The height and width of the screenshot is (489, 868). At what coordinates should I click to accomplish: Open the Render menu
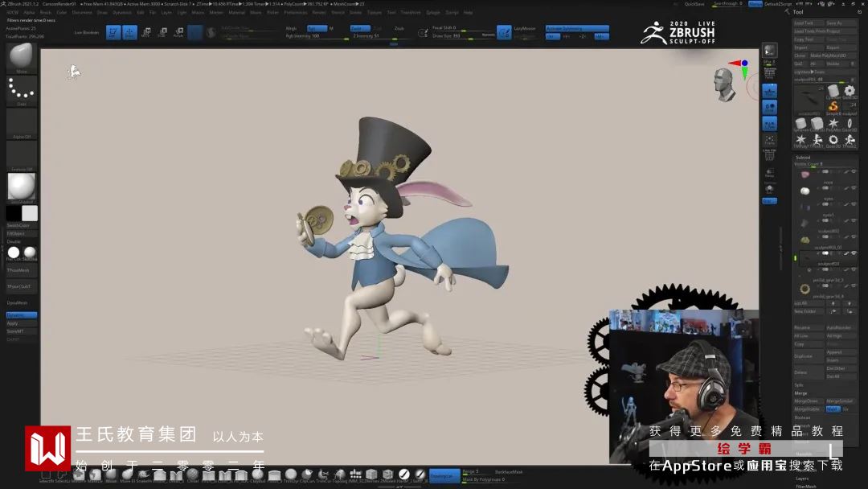pos(319,12)
